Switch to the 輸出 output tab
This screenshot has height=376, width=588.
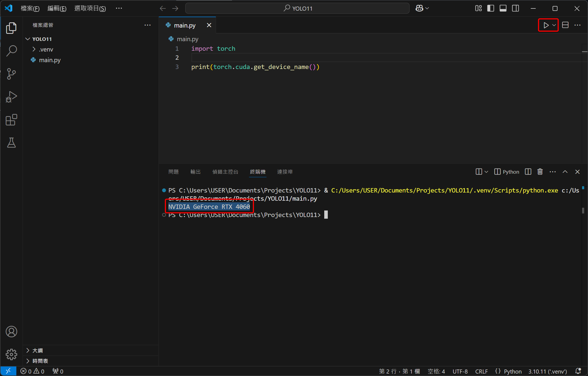pyautogui.click(x=195, y=172)
